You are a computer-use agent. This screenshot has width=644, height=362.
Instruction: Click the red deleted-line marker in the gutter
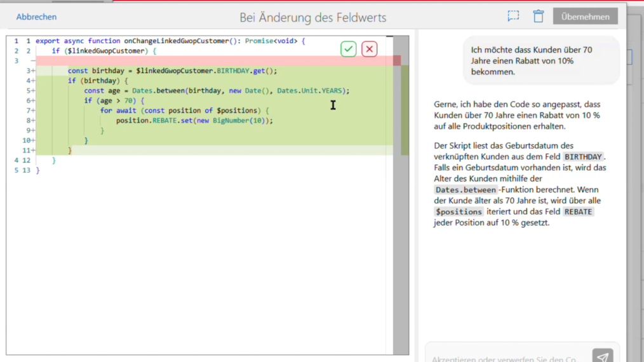tap(32, 61)
